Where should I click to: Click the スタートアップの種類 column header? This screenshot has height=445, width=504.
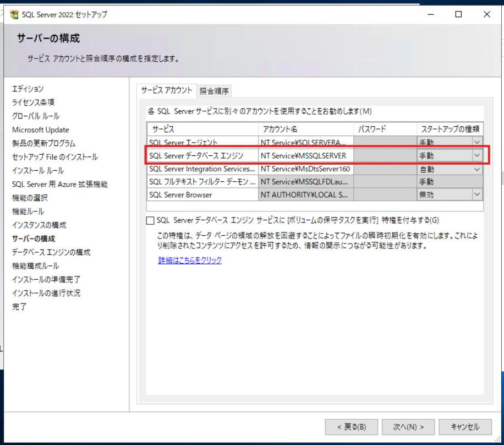pos(450,129)
